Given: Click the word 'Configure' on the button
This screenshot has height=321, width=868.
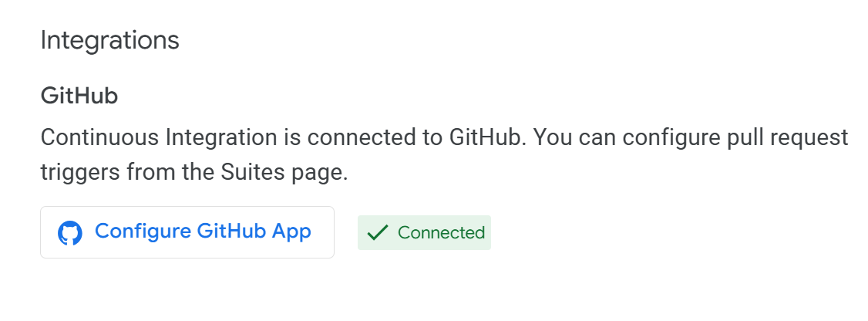Looking at the screenshot, I should [x=141, y=232].
